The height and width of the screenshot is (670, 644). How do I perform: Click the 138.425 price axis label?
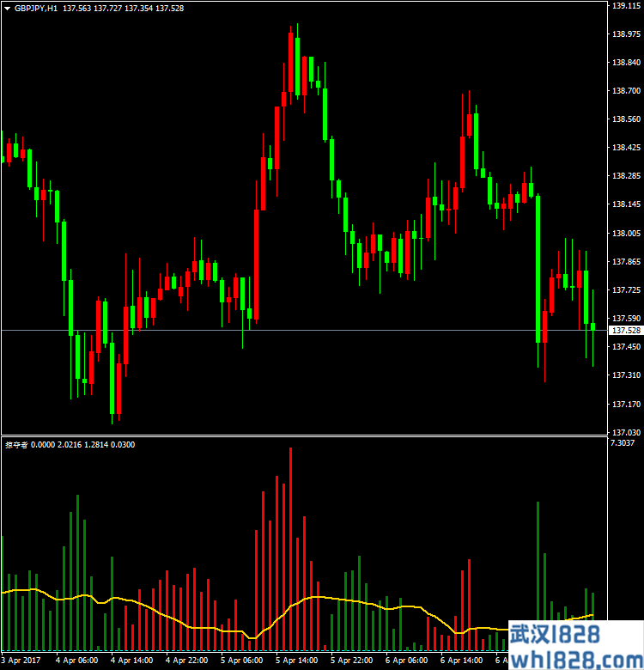click(626, 148)
